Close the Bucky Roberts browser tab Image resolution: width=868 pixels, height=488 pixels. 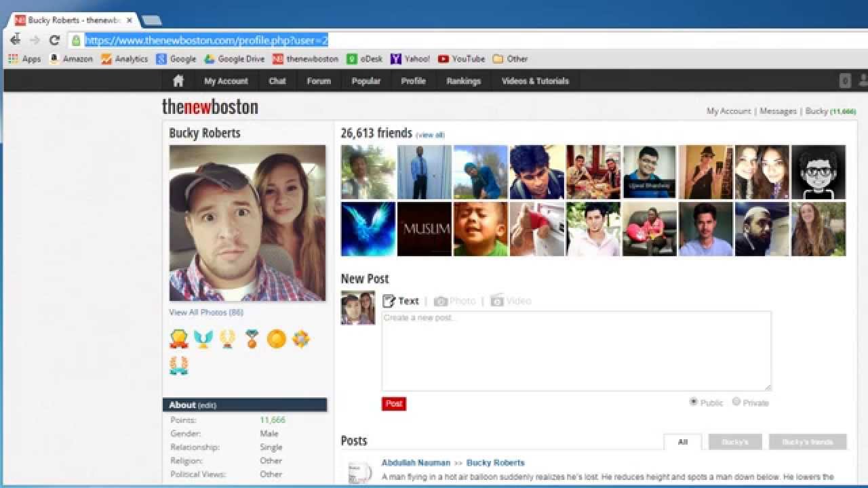[x=130, y=20]
